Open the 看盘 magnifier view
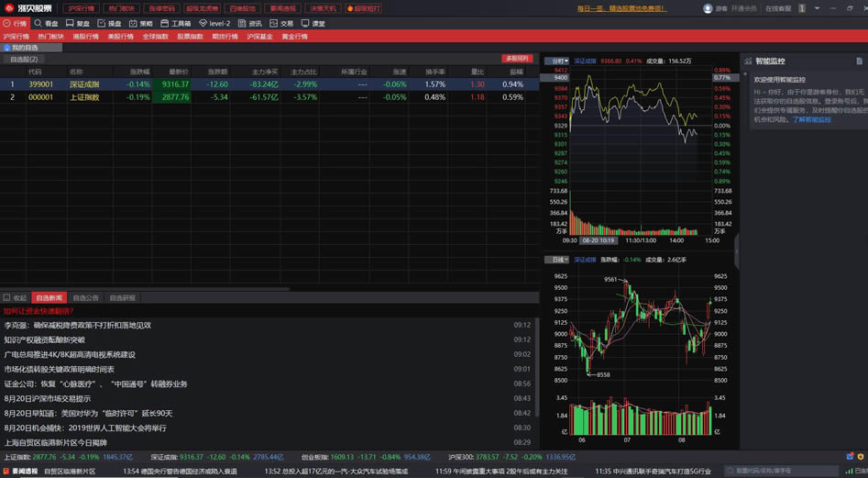This screenshot has height=478, width=868. (46, 23)
